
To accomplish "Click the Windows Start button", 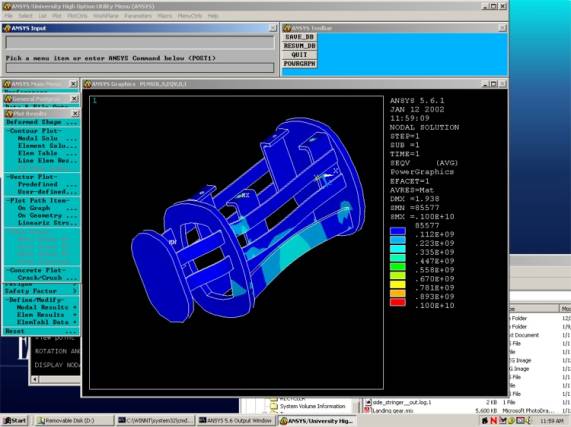I will pos(15,420).
